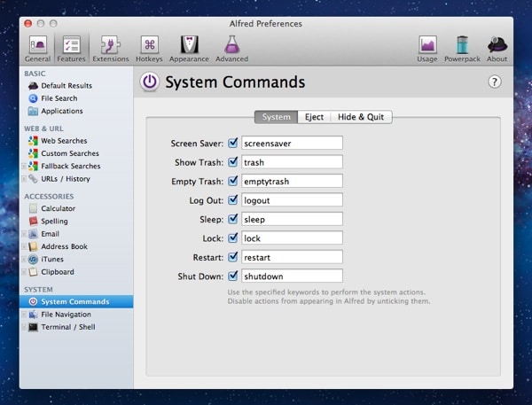Click the restart keyword field
The height and width of the screenshot is (405, 532).
[292, 257]
